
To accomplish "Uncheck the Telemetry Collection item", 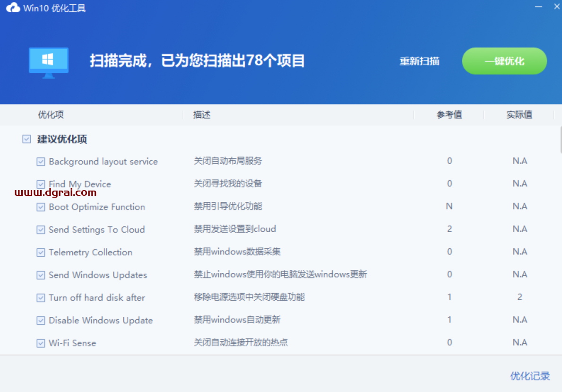I will coord(41,252).
